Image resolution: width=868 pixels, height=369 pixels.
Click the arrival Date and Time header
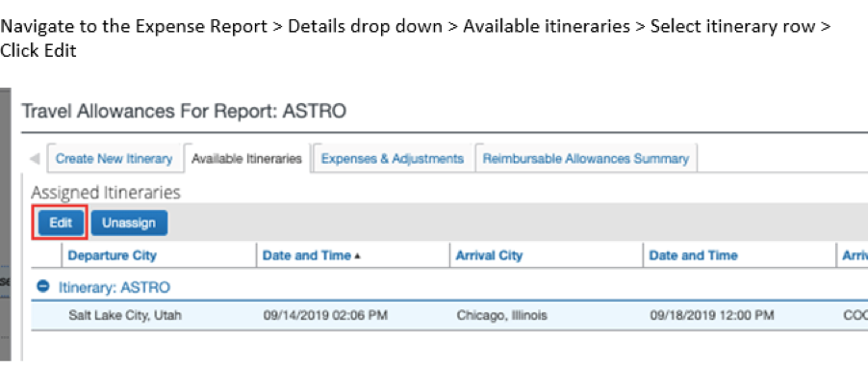click(693, 255)
